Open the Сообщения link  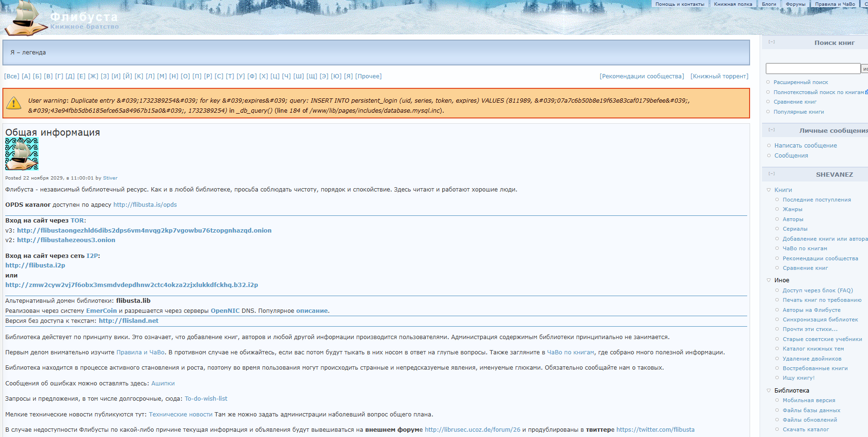(791, 156)
